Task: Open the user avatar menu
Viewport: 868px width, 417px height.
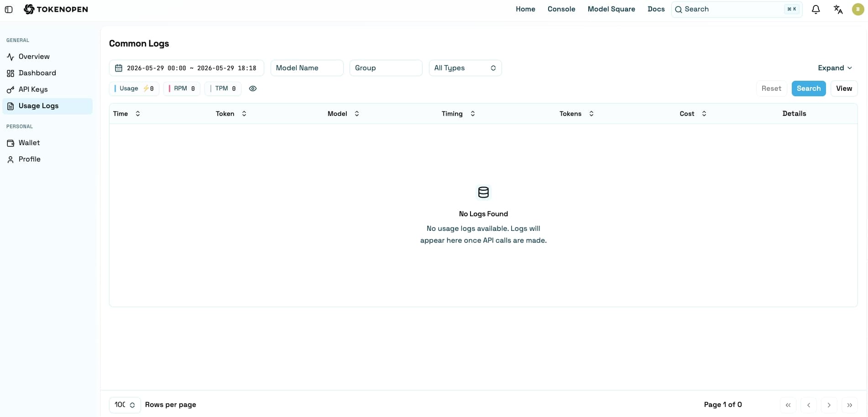Action: [858, 9]
